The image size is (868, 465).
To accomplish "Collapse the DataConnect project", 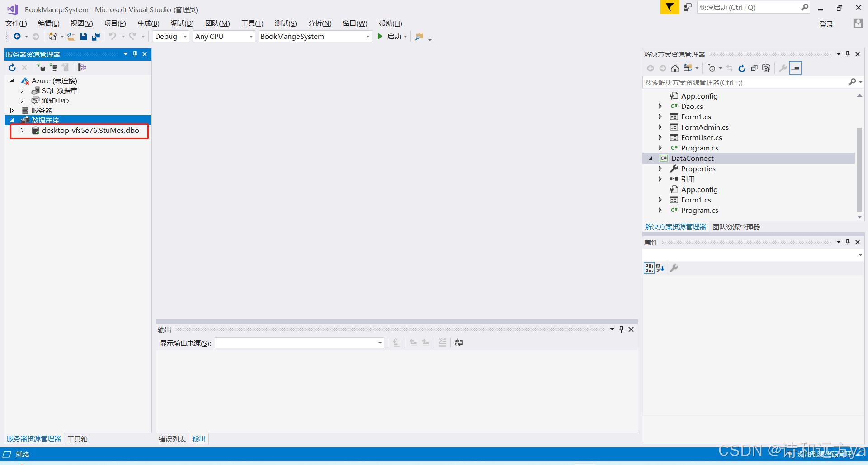I will [x=651, y=159].
